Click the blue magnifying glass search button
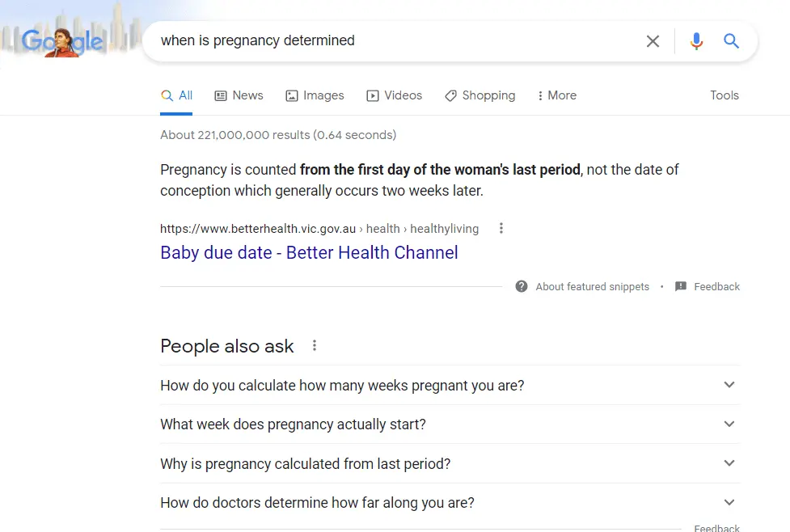790x532 pixels. coord(732,41)
